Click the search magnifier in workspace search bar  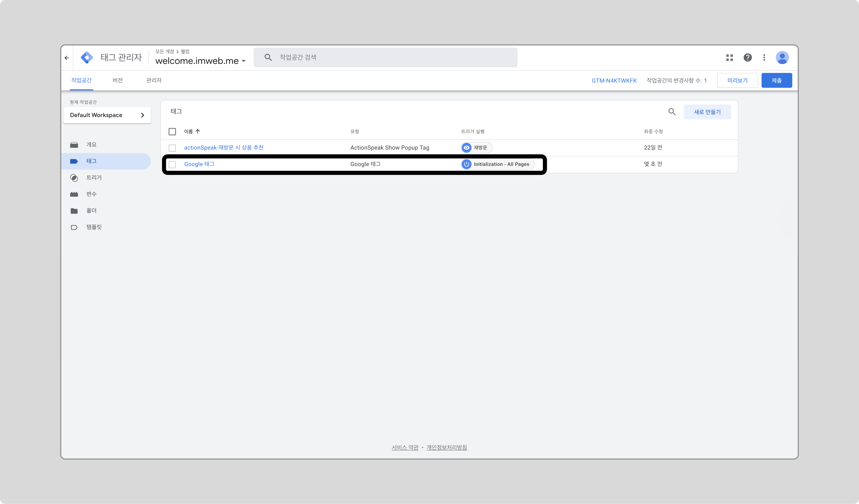point(268,57)
